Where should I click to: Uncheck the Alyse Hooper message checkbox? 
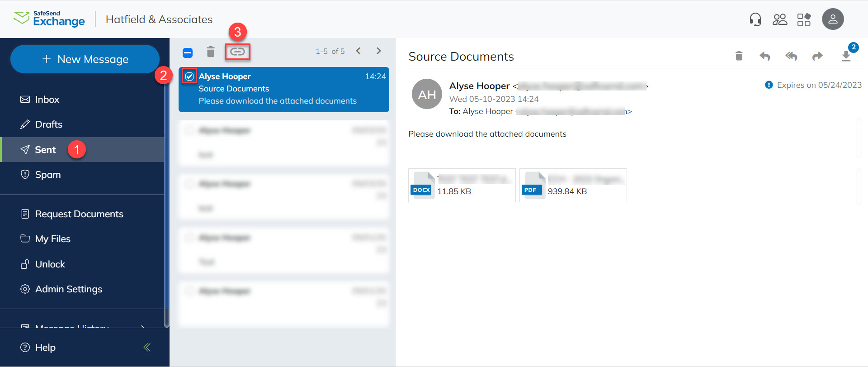point(189,76)
